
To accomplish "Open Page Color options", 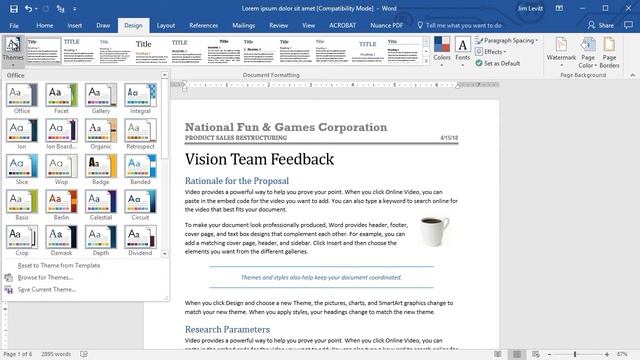I will click(588, 51).
